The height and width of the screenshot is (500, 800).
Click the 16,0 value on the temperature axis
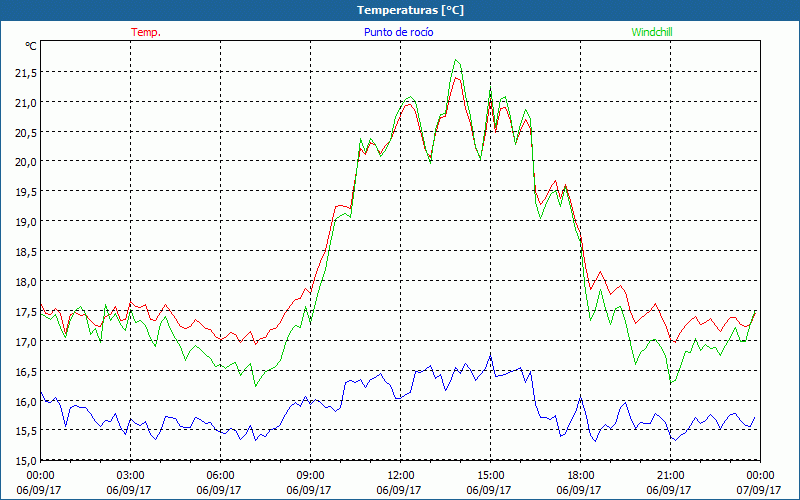point(27,401)
